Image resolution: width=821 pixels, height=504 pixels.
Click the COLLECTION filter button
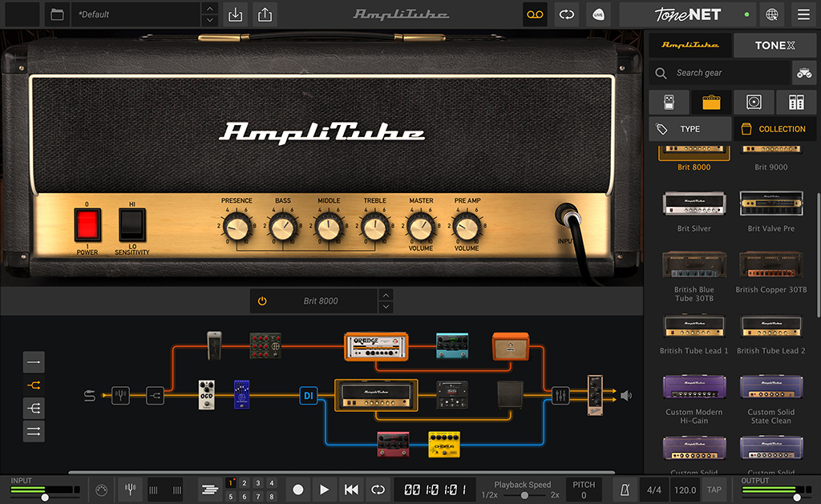pyautogui.click(x=774, y=128)
